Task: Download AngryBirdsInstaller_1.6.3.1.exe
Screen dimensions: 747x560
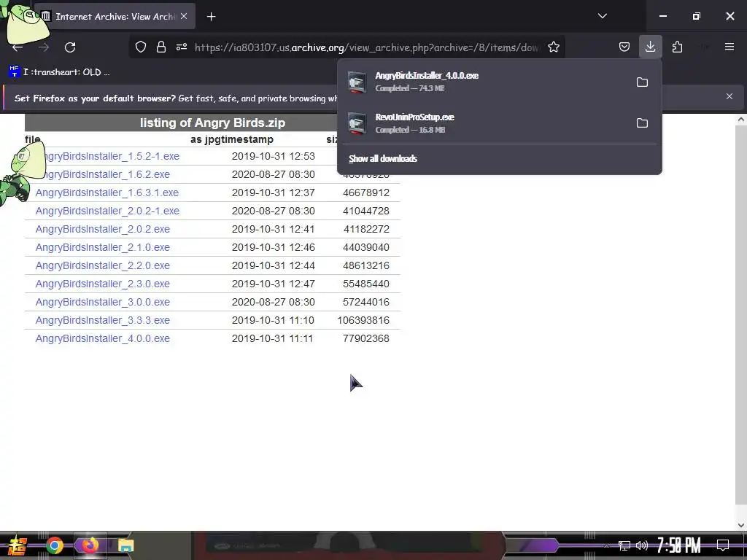Action: point(107,192)
